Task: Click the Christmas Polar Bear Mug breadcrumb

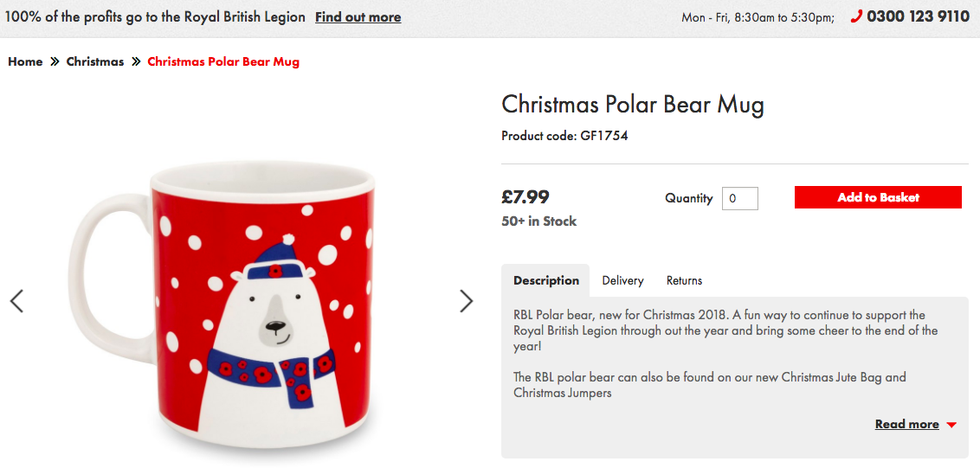Action: 223,61
